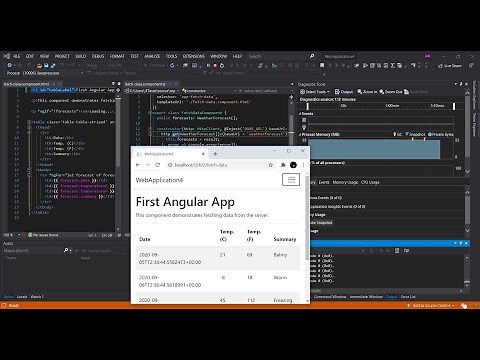Screen dimensions: 480x360
Task: Click the Autos Search input field
Action: [33, 250]
